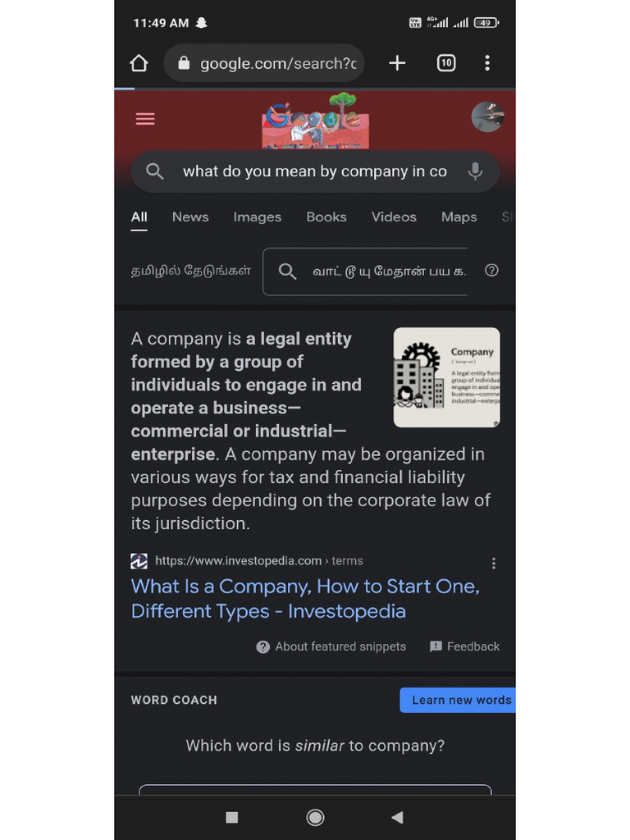Click the Learn new words button
This screenshot has width=630, height=840.
[458, 701]
